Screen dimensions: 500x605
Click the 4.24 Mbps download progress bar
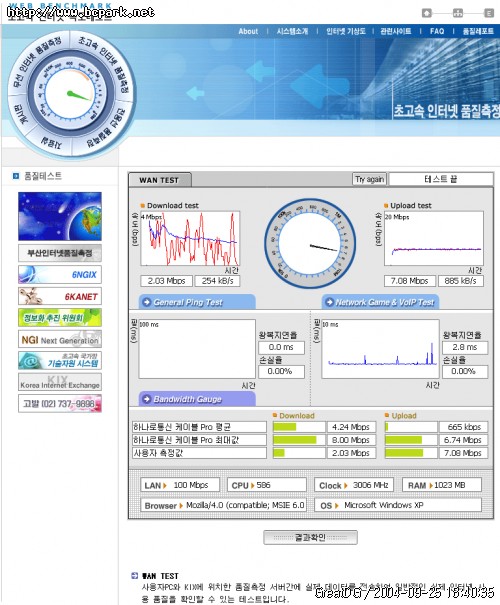coord(299,427)
